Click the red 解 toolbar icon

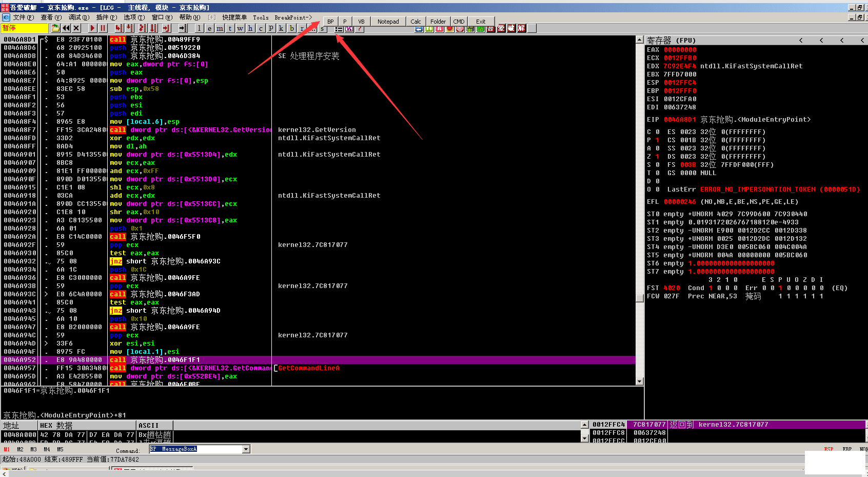click(522, 28)
